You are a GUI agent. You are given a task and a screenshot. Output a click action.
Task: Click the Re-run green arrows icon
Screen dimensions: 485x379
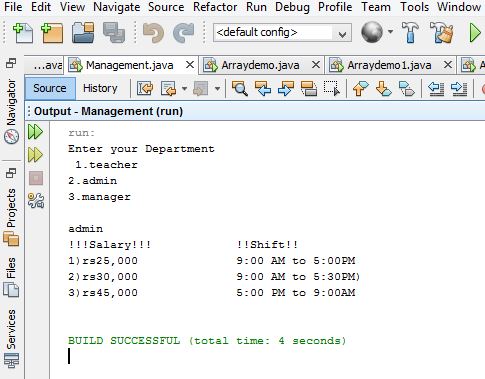coord(35,132)
